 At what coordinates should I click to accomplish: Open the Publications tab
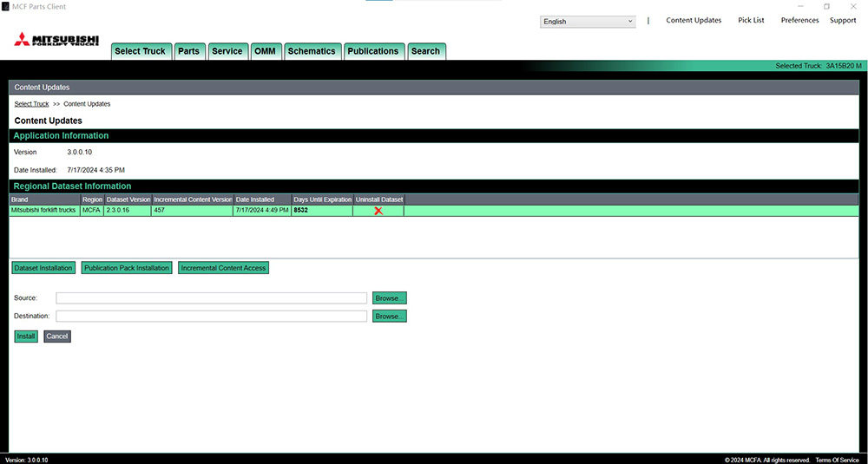[x=374, y=51]
